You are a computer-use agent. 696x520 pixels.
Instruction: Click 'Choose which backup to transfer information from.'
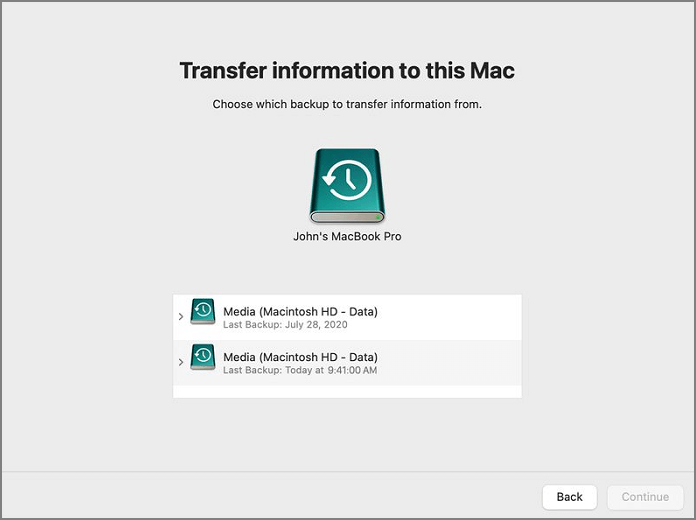[347, 104]
